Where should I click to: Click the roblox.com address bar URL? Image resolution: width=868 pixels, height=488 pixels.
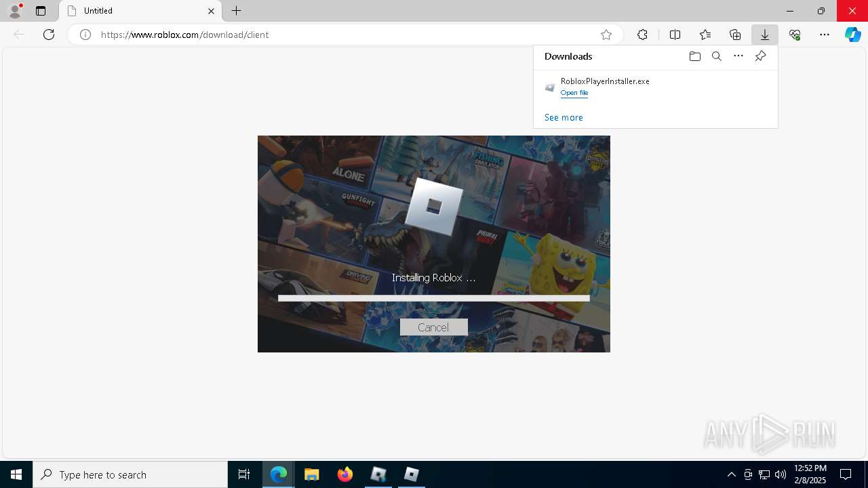(x=184, y=35)
